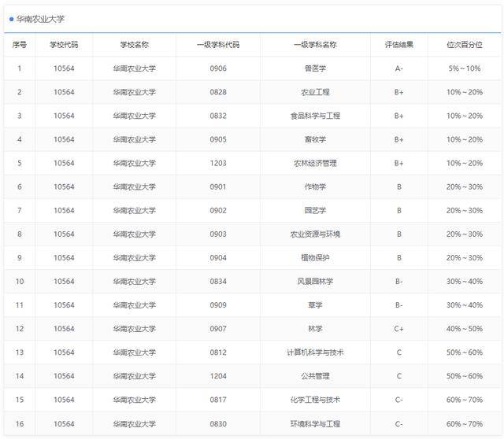Image resolution: width=504 pixels, height=439 pixels.
Task: Click subject name 农业工程
Action: pos(315,92)
